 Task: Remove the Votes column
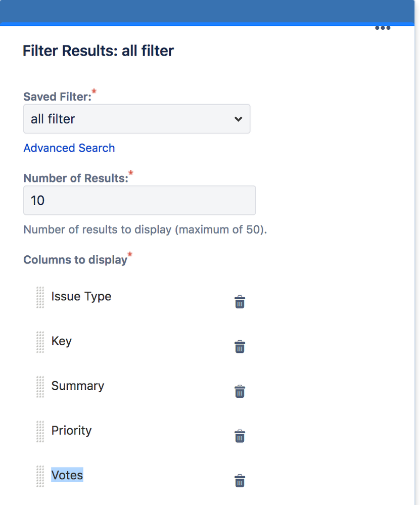[x=240, y=481]
